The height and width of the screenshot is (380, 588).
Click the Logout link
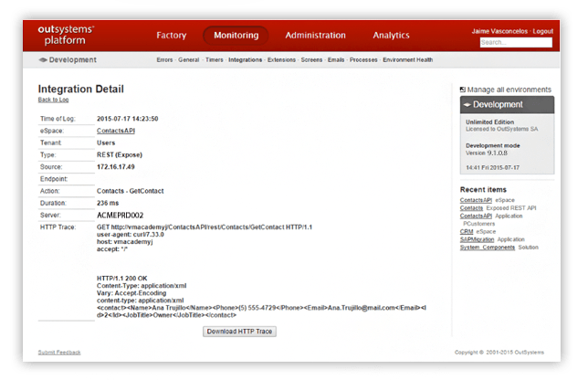point(543,31)
